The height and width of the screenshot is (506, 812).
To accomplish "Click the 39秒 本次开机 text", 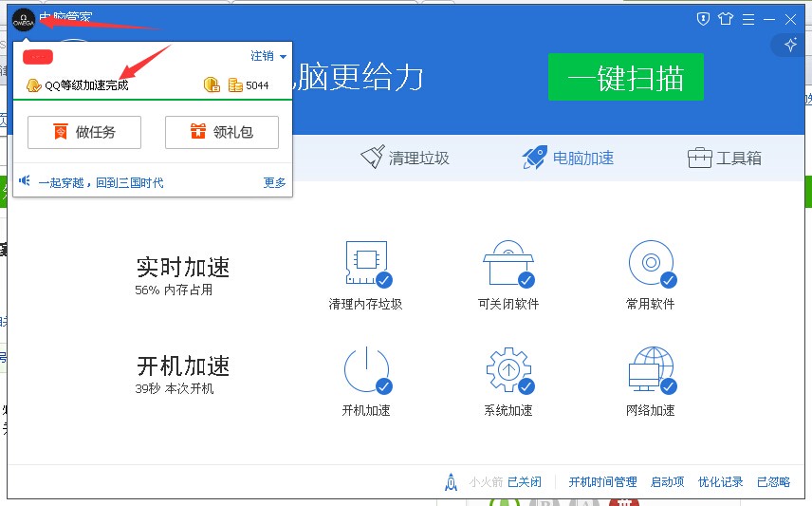I will [174, 388].
